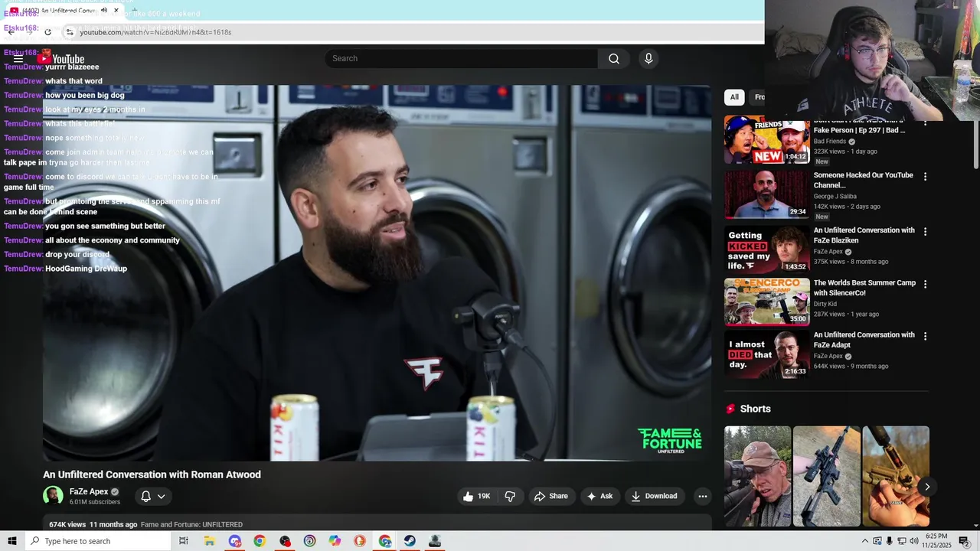
Task: Open the YouTube hamburger guide menu
Action: click(18, 59)
